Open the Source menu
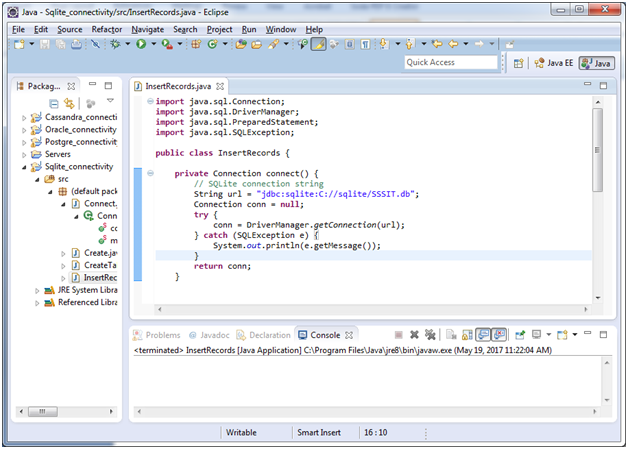The height and width of the screenshot is (449, 628). pyautogui.click(x=70, y=30)
